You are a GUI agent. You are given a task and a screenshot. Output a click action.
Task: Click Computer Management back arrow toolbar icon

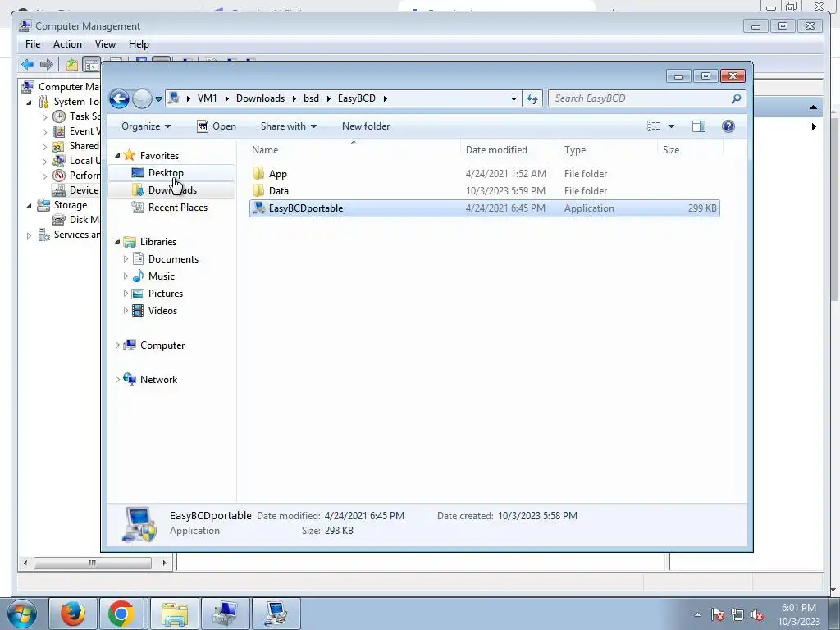pos(28,65)
